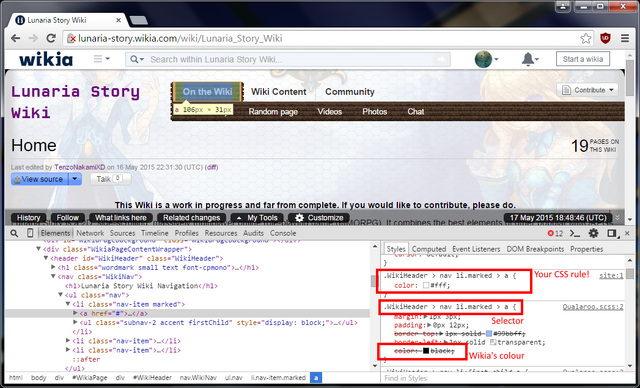Click the browser forward arrow
The height and width of the screenshot is (388, 640).
click(33, 38)
